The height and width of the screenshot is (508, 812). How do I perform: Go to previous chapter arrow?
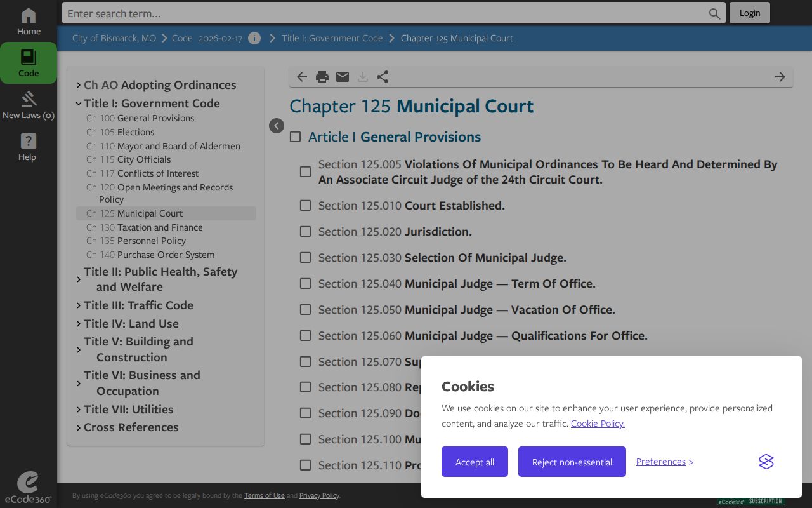point(302,77)
